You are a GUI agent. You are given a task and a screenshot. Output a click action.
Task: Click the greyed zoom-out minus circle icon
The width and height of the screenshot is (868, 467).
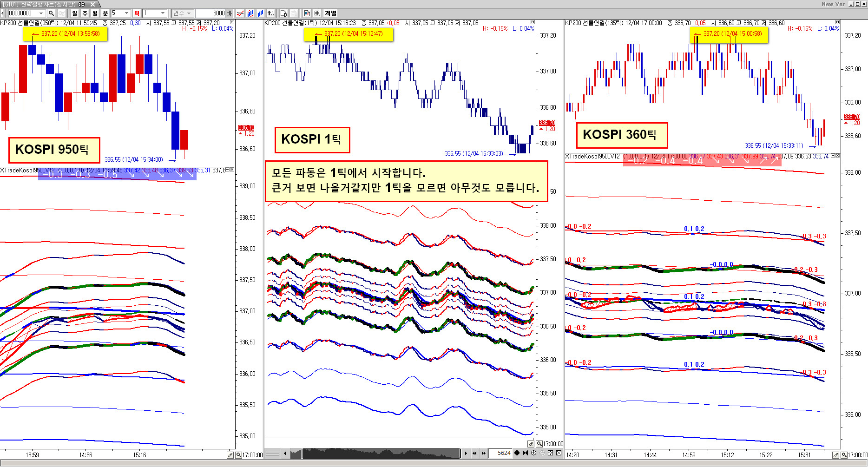(542, 453)
